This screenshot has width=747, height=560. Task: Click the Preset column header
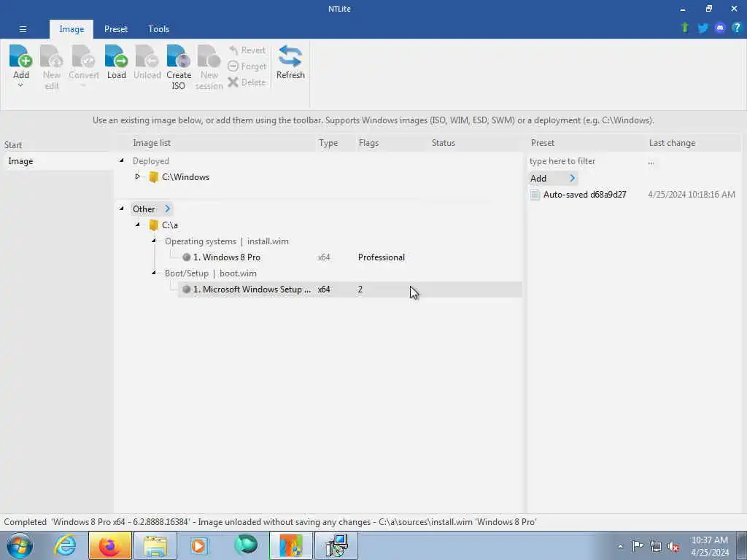click(542, 143)
